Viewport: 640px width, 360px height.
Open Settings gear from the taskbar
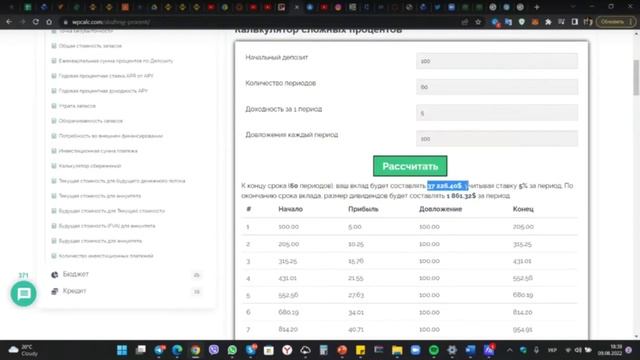coord(452,350)
